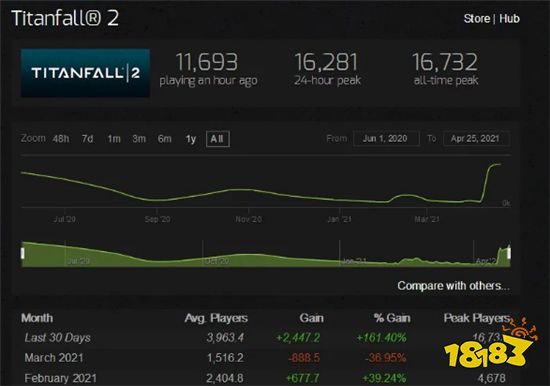
Task: Click the +161.40% gain percentage
Action: (x=381, y=338)
